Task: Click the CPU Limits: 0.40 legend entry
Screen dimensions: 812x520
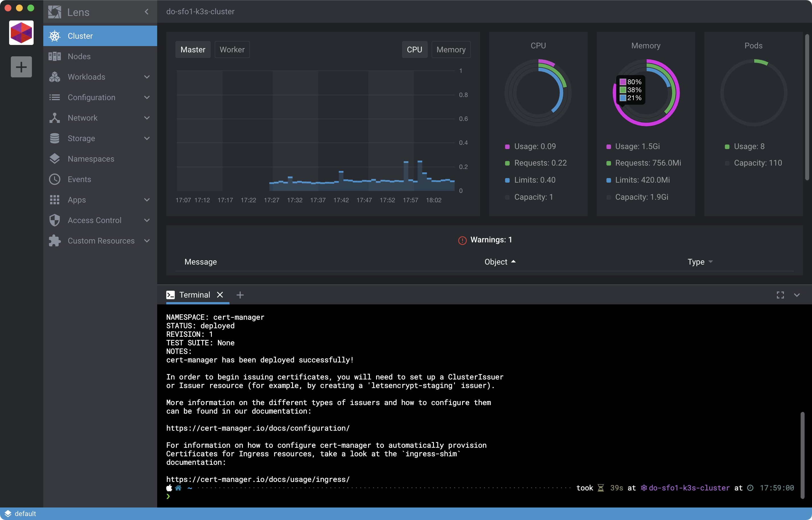Action: pyautogui.click(x=530, y=180)
